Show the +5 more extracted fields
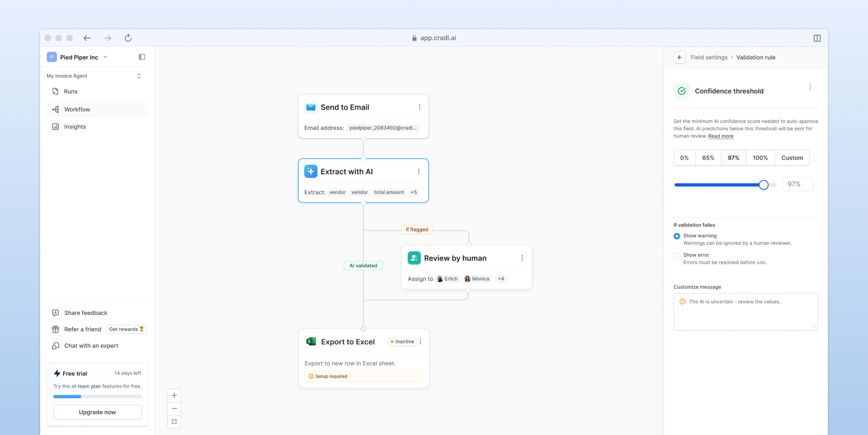 click(414, 192)
